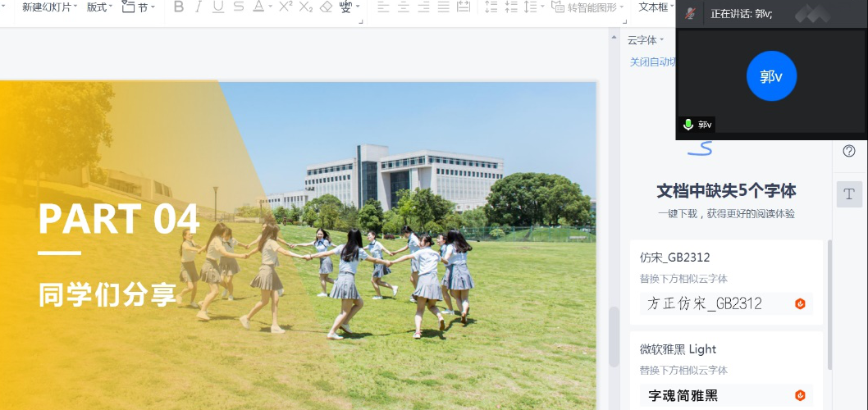This screenshot has width=868, height=410.
Task: Apply superscript formatting
Action: (x=286, y=7)
